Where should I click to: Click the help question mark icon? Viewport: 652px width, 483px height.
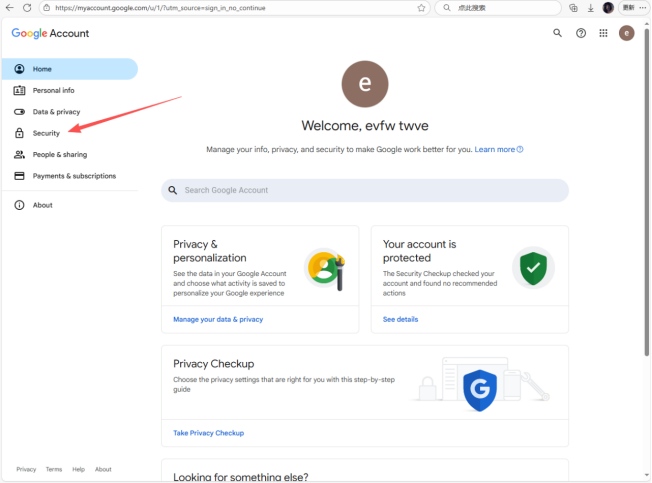point(581,33)
